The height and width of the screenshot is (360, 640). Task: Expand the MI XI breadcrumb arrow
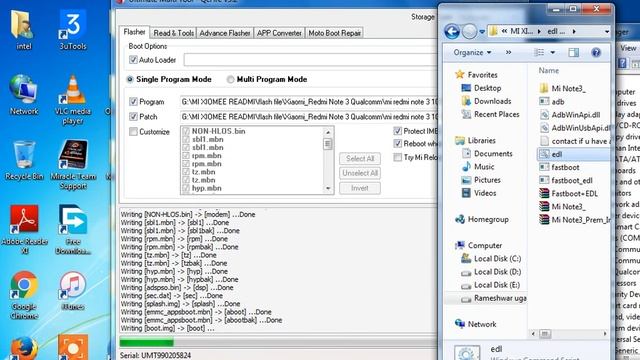[x=539, y=31]
